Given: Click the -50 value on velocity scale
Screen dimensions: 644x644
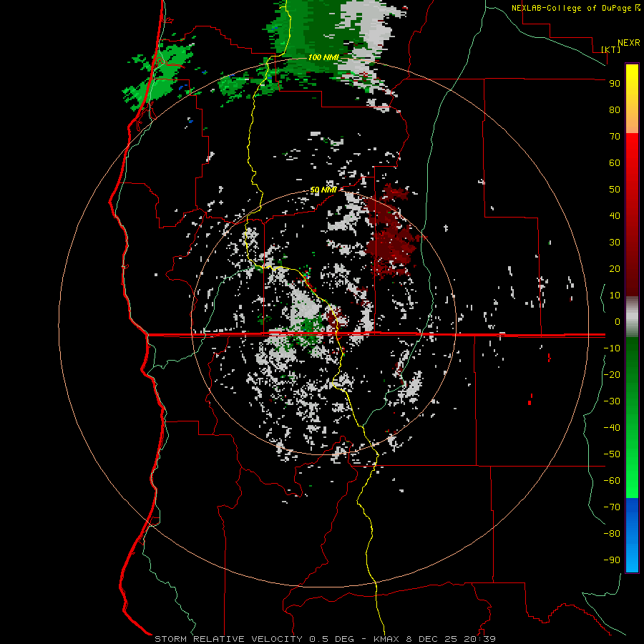Looking at the screenshot, I should (x=612, y=454).
